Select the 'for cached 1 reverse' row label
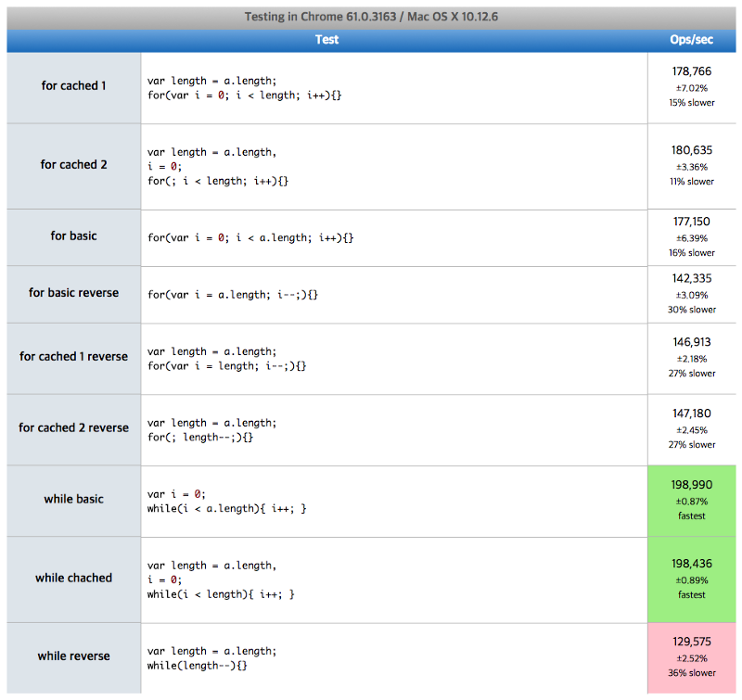This screenshot has height=700, width=742. (x=73, y=357)
